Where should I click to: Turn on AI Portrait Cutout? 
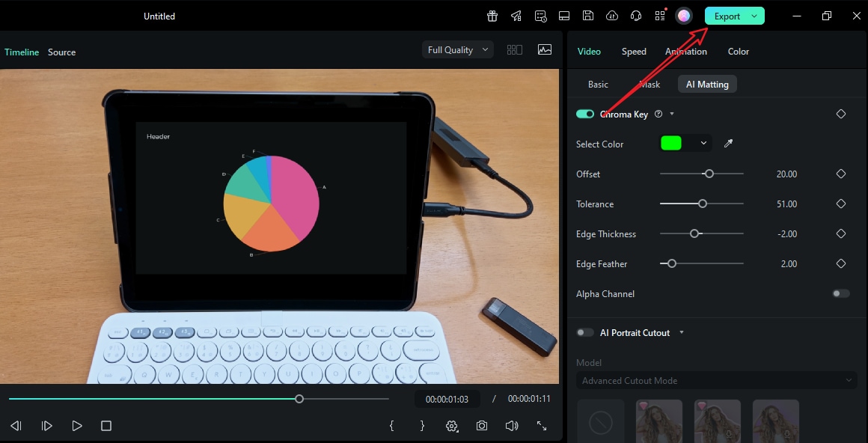point(585,332)
